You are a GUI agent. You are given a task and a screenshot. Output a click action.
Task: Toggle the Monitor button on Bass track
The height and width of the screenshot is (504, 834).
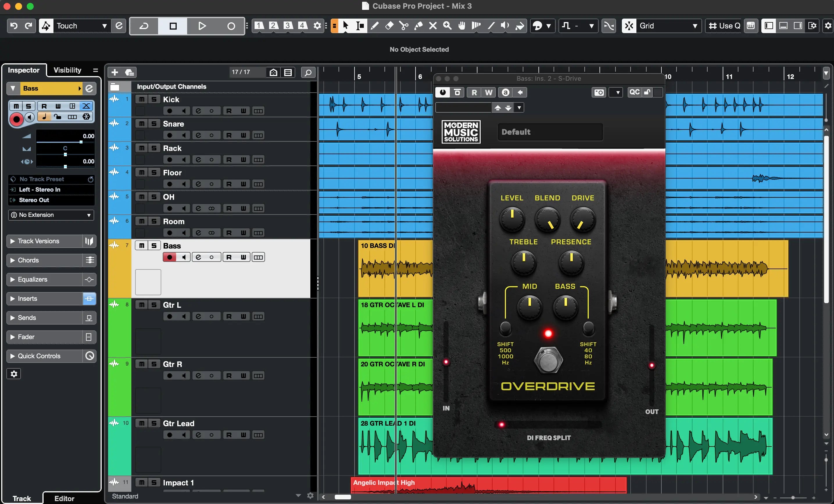tap(183, 257)
